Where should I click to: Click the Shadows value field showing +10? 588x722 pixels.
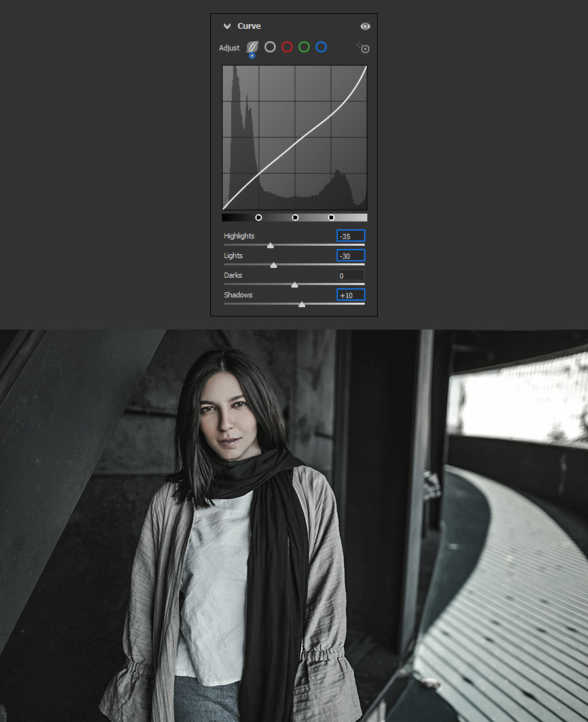[351, 295]
